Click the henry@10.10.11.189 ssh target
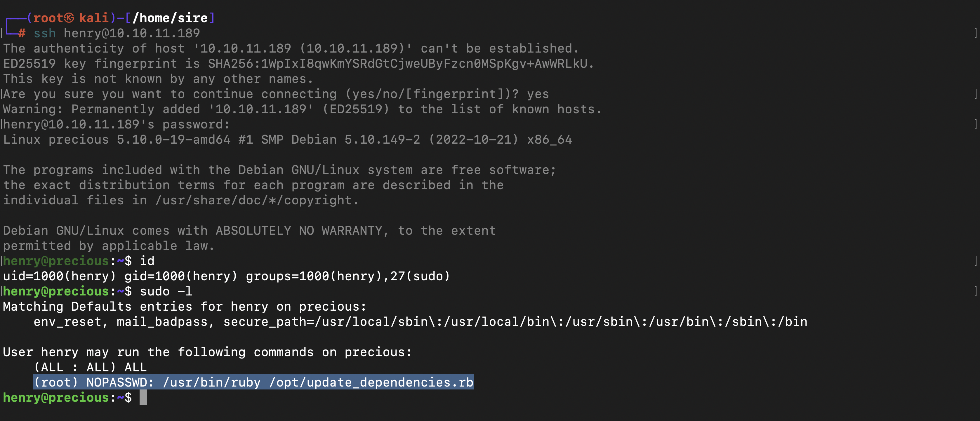The height and width of the screenshot is (421, 980). tap(132, 33)
